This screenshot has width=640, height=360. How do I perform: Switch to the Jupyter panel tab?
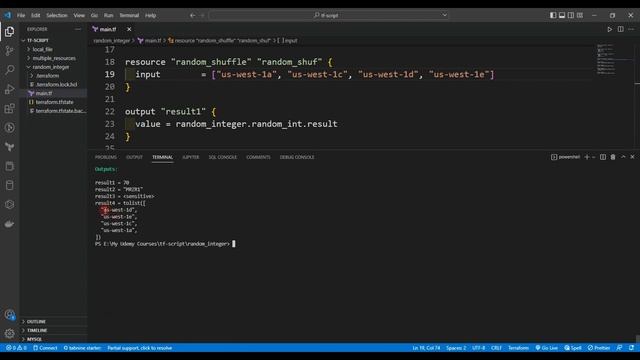point(191,157)
